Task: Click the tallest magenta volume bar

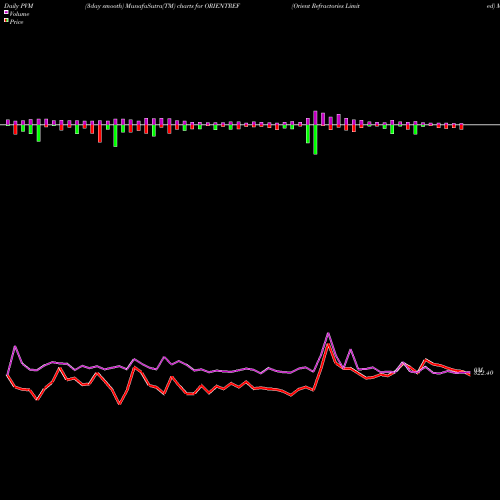Action: 315,118
